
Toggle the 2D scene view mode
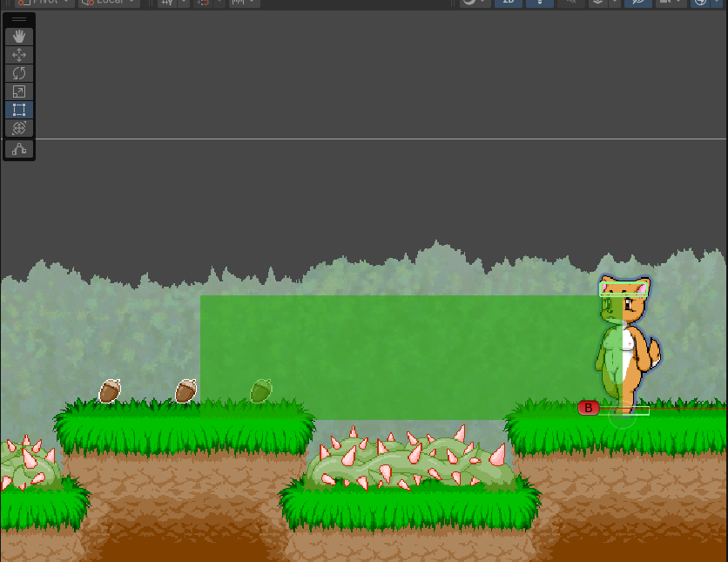pos(509,3)
